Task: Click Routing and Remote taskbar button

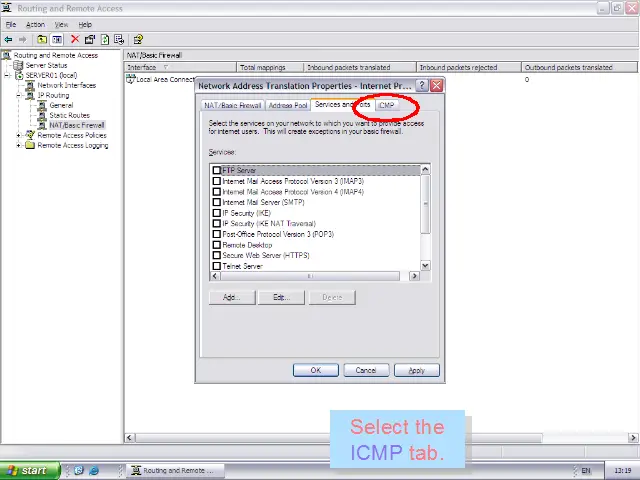Action: pyautogui.click(x=176, y=471)
